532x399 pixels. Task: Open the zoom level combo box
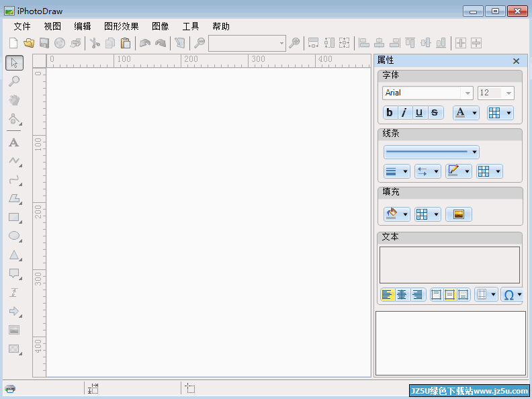click(x=247, y=44)
